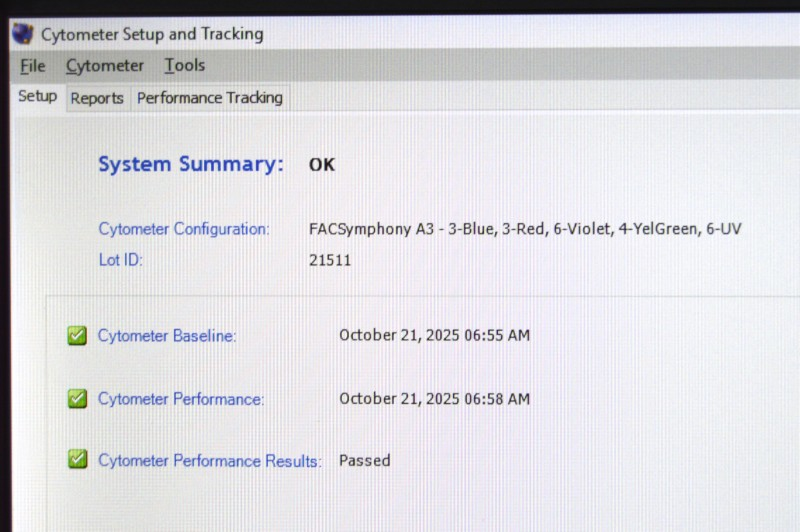This screenshot has height=532, width=800.
Task: Click the OK system status text
Action: coord(322,165)
